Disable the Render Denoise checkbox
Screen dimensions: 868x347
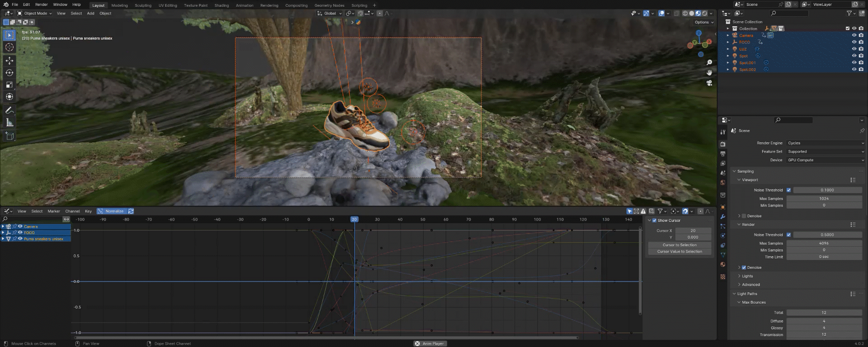744,267
